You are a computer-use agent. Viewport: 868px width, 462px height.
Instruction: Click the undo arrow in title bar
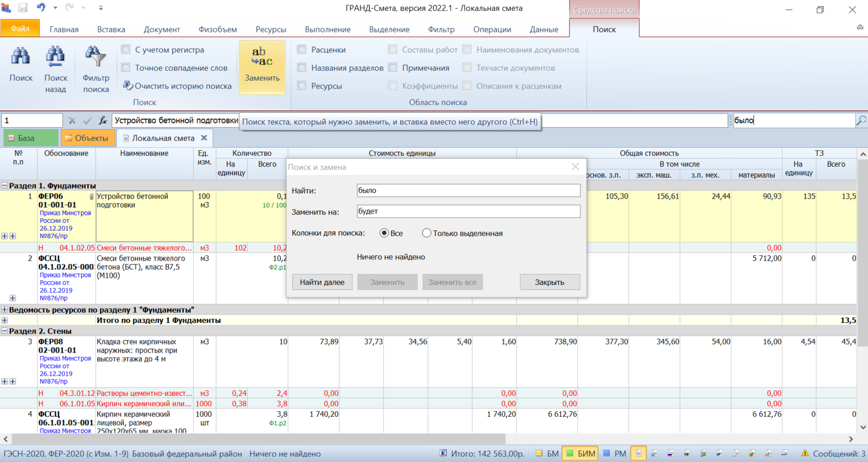point(41,8)
